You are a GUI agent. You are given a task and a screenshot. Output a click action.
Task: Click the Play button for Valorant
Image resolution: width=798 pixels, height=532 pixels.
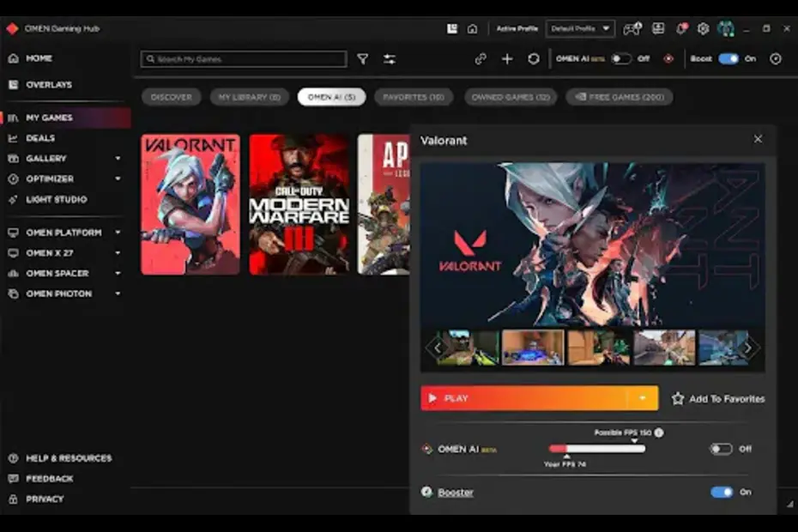click(x=524, y=398)
